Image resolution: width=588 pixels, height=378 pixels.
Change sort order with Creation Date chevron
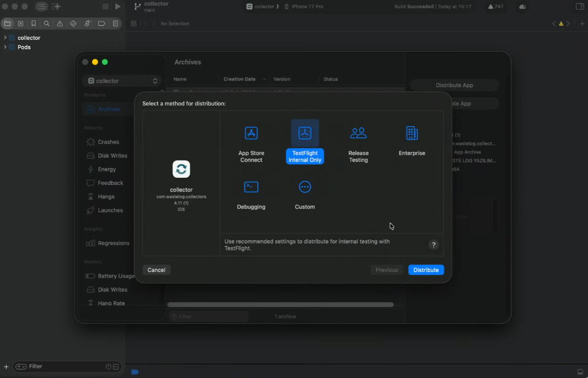click(264, 80)
